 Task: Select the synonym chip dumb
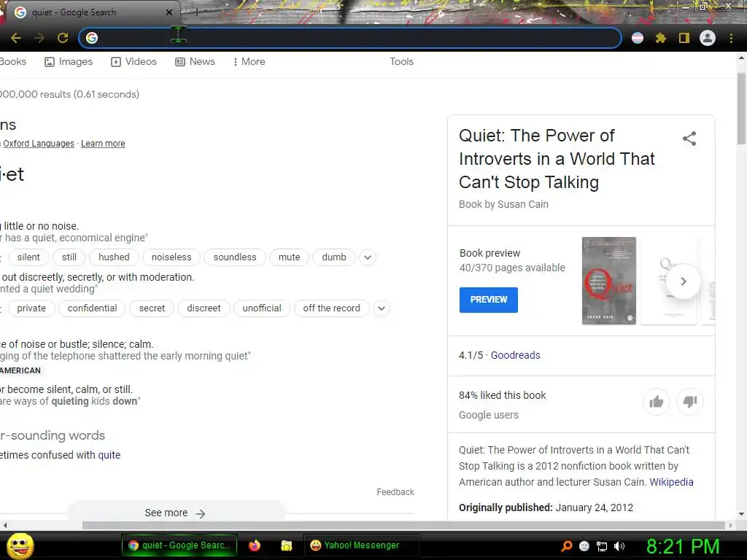point(334,257)
